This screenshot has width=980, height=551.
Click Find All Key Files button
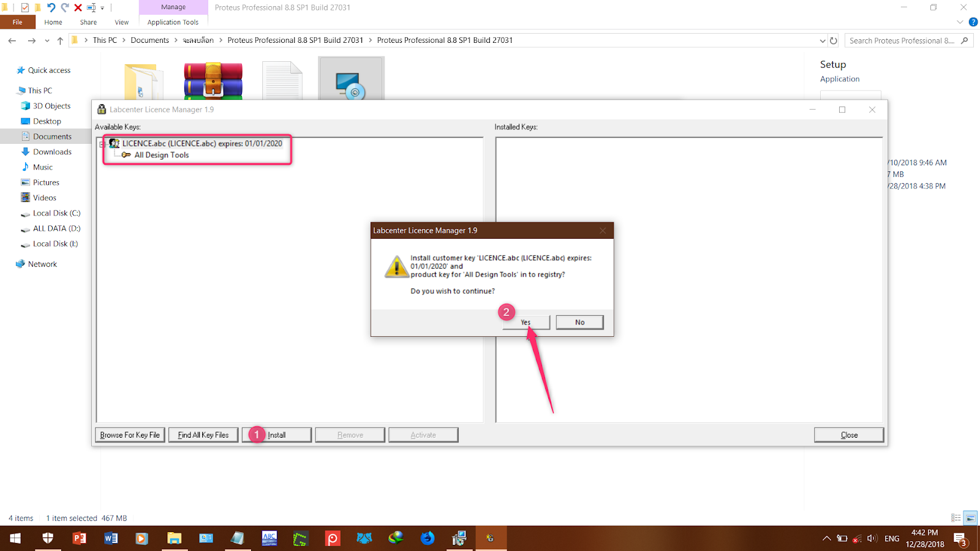coord(203,435)
